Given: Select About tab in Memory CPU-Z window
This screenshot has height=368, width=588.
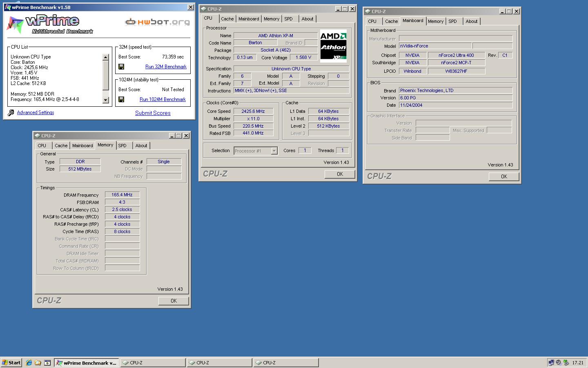Looking at the screenshot, I should click(141, 146).
